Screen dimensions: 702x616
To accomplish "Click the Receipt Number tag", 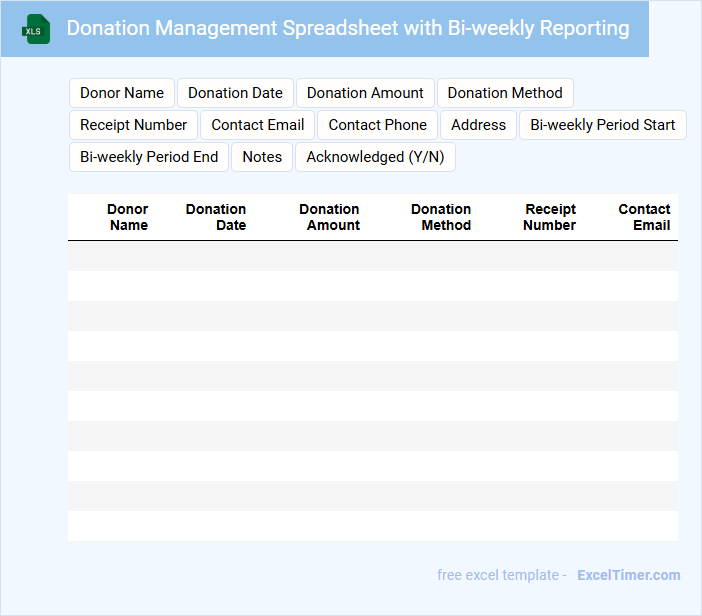I will tap(133, 125).
